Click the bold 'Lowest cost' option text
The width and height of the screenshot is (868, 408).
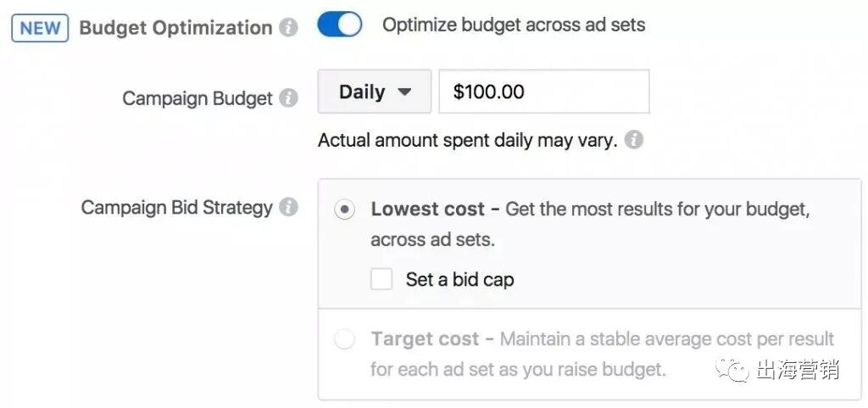427,210
